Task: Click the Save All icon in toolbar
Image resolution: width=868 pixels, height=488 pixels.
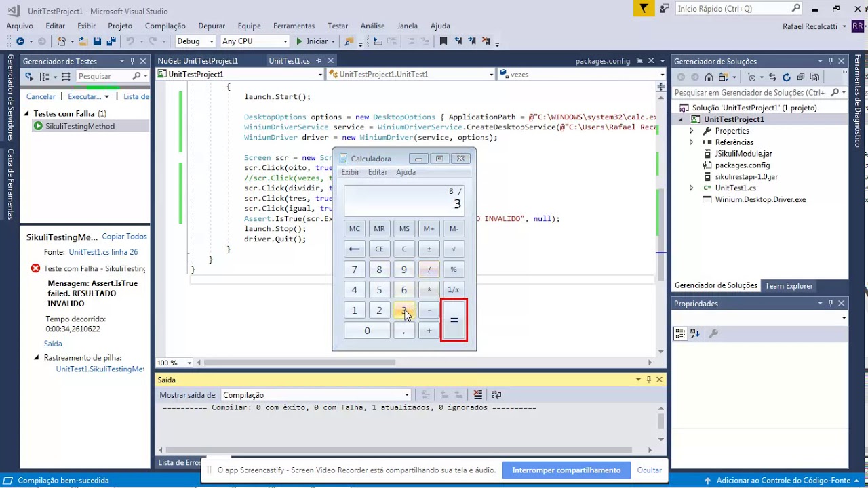Action: pos(110,41)
